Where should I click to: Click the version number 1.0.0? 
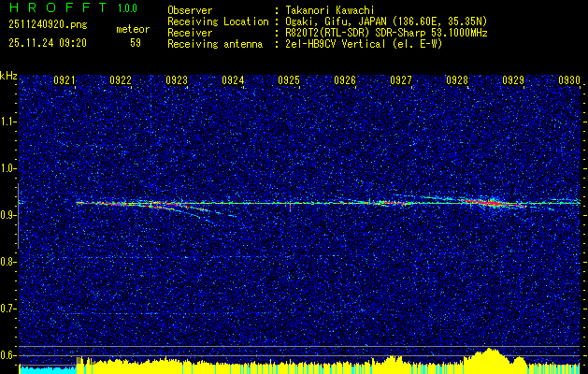pos(127,8)
